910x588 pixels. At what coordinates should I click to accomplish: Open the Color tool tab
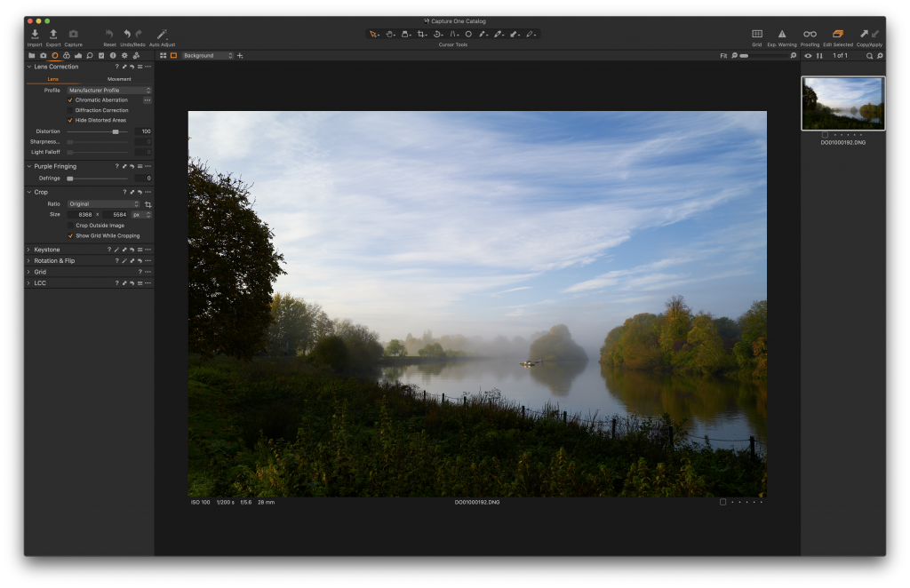[66, 56]
